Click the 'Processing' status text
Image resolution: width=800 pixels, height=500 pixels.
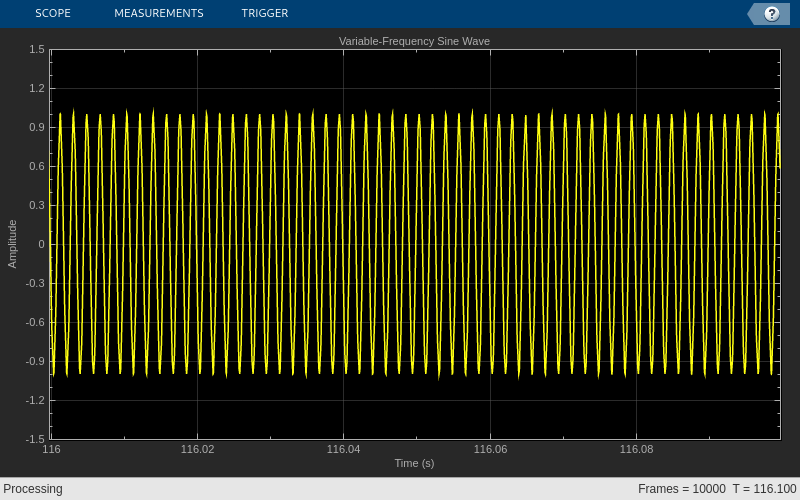tap(33, 489)
